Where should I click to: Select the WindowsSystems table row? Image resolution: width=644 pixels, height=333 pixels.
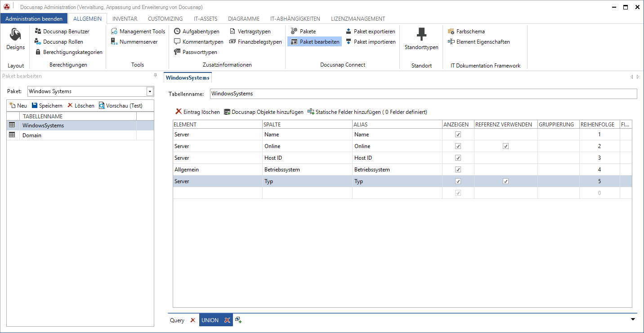pos(80,126)
